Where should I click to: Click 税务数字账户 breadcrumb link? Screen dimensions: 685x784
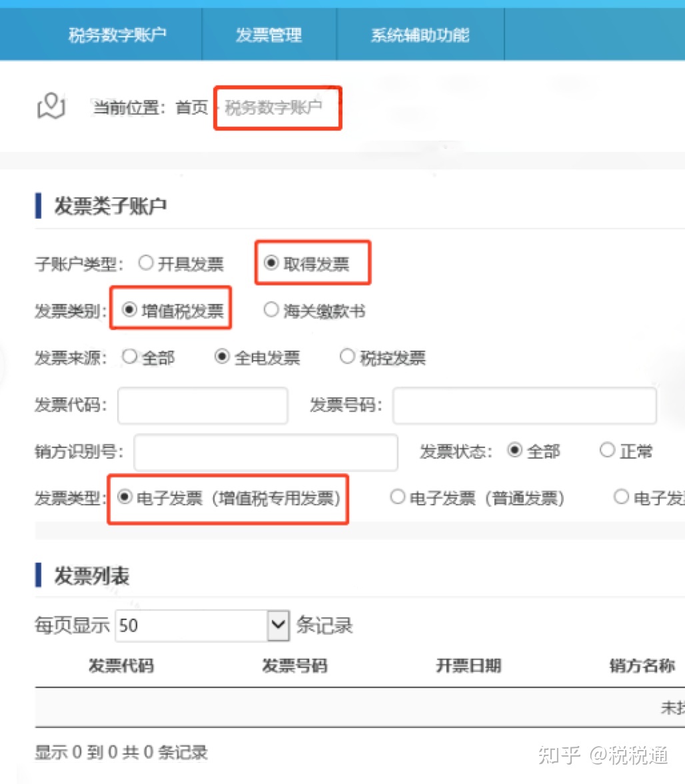(273, 107)
